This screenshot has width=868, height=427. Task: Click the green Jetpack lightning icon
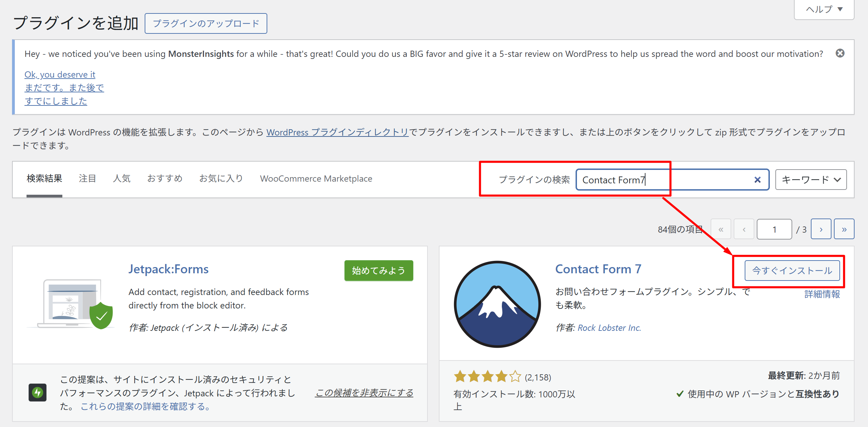tap(38, 393)
